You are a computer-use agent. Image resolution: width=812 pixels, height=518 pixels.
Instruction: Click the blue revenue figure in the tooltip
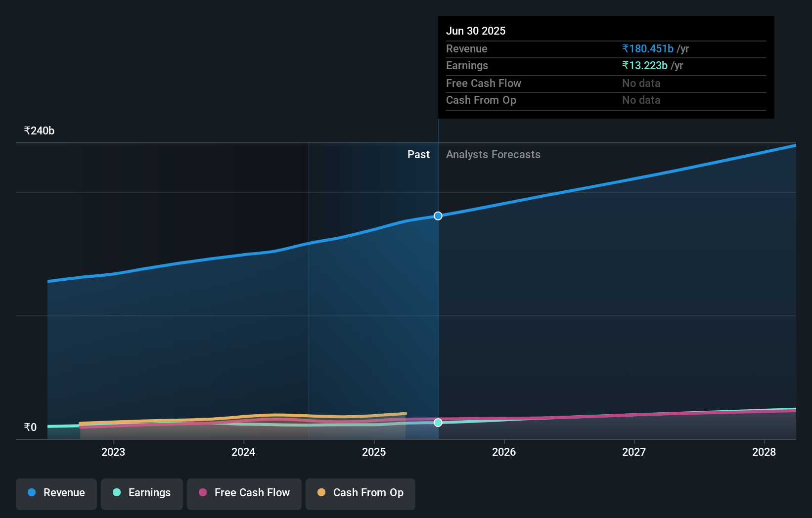[647, 48]
